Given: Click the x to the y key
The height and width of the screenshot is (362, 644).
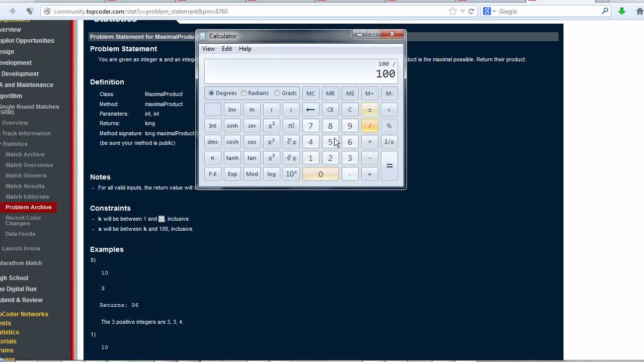Looking at the screenshot, I should click(x=271, y=142).
